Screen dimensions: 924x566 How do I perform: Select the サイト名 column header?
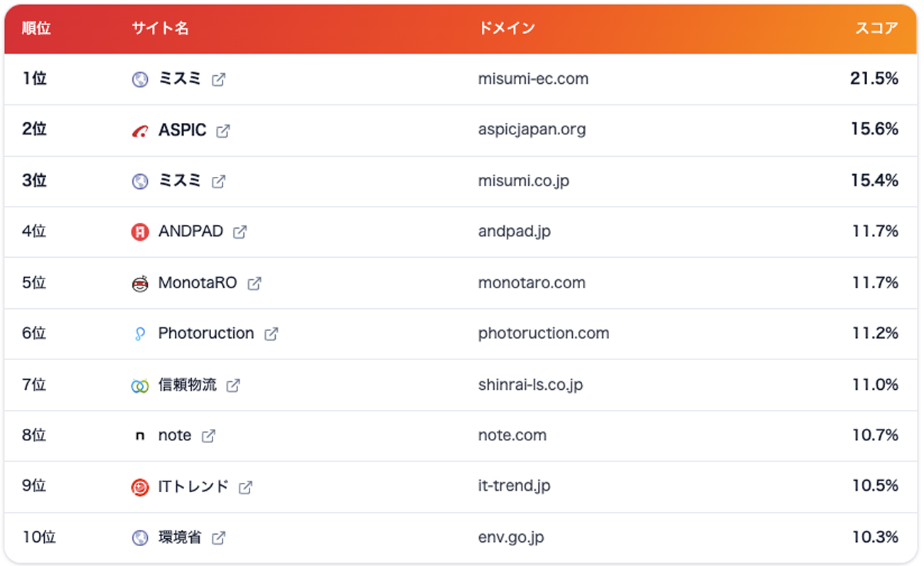(x=160, y=28)
